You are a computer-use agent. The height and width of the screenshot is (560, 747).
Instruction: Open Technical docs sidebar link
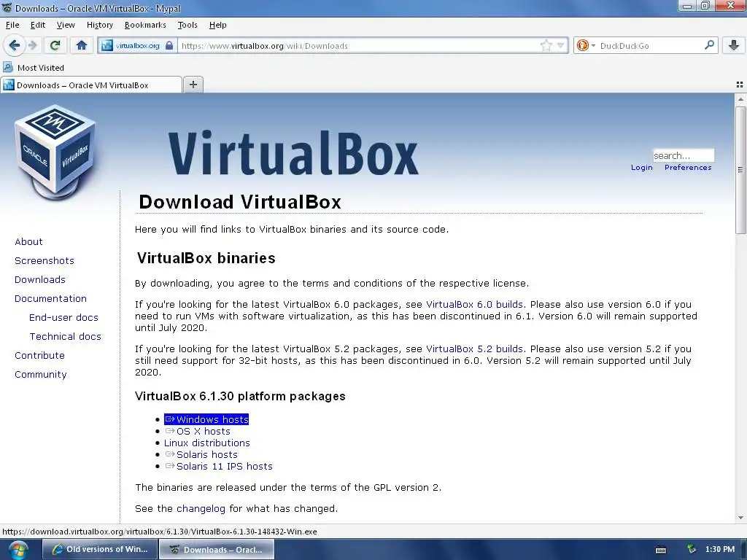tap(65, 337)
